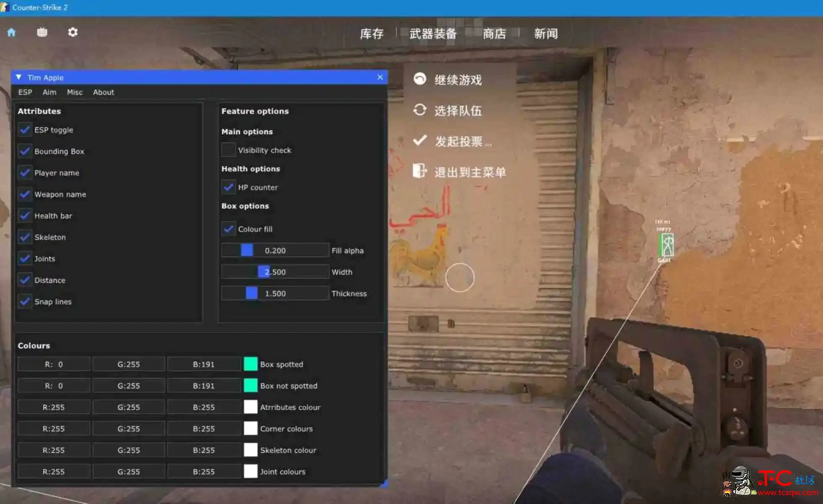The height and width of the screenshot is (504, 823).
Task: Click the 退出到主菜单 exit to main menu
Action: (x=469, y=171)
